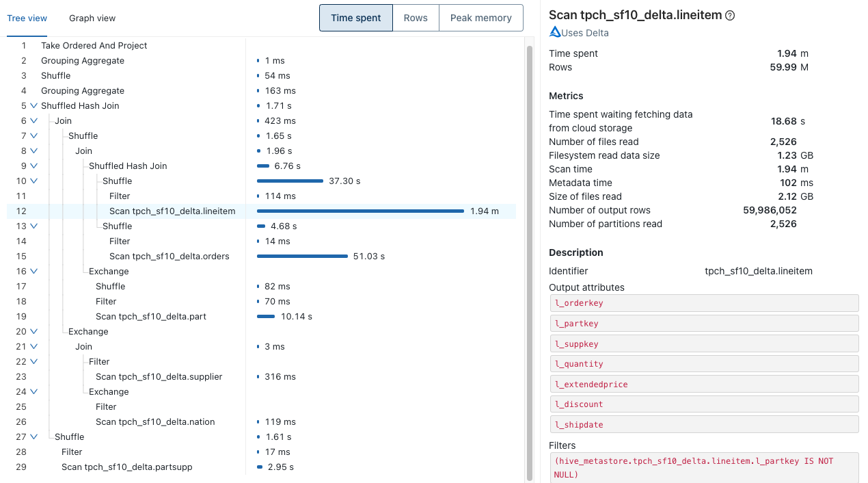Collapse the row 9 Shuffled Hash Join node
Viewport: 868px width, 483px height.
click(x=33, y=166)
